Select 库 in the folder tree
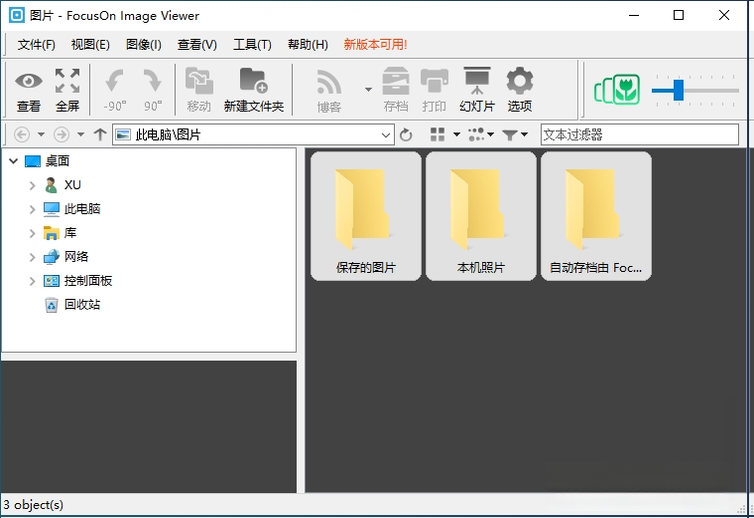754x518 pixels. point(70,233)
